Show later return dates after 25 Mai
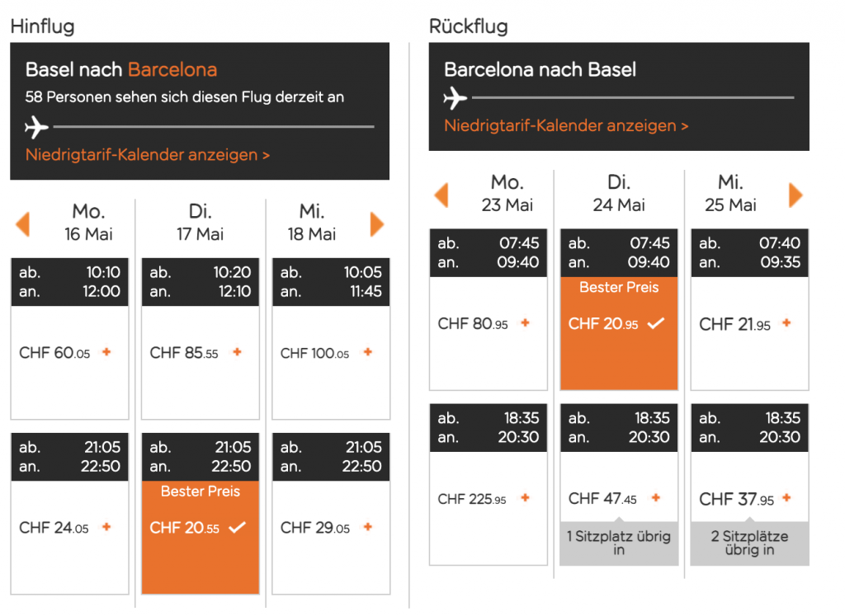Viewport: 845px width, 616px height. point(795,195)
